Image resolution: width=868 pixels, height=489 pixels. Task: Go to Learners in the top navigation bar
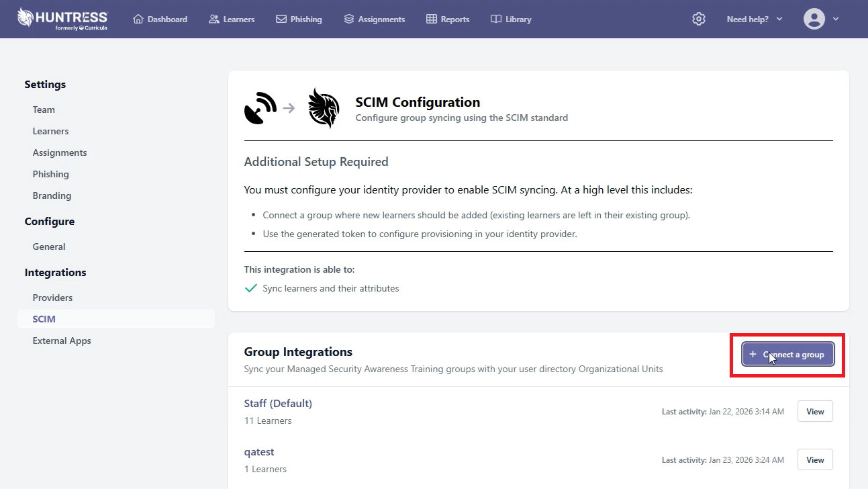[232, 19]
